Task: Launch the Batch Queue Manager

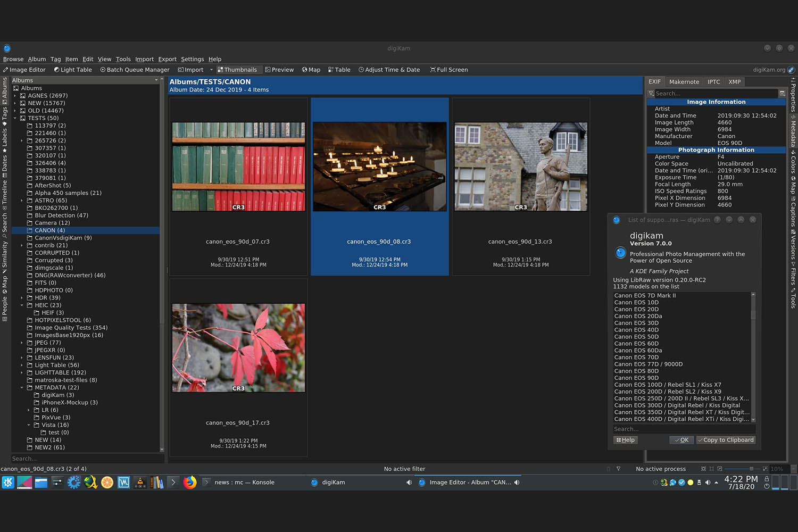Action: [x=135, y=70]
